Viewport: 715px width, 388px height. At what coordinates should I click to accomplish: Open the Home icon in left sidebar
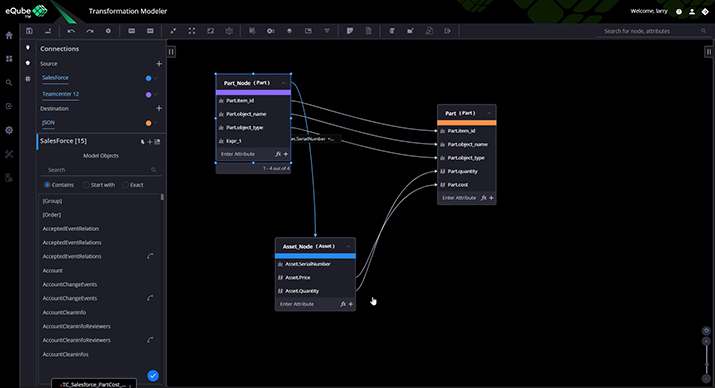[9, 35]
